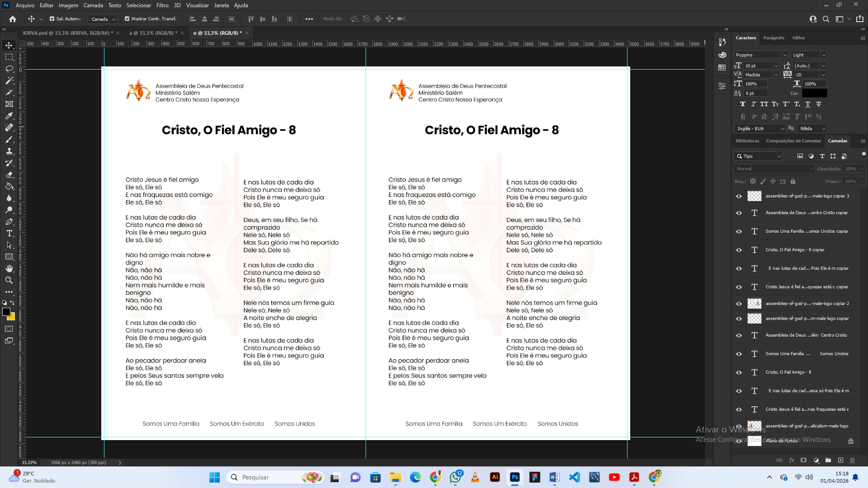This screenshot has height=488, width=868.
Task: Toggle the Mostrar Contr. Transf. checkbox
Action: tap(127, 19)
